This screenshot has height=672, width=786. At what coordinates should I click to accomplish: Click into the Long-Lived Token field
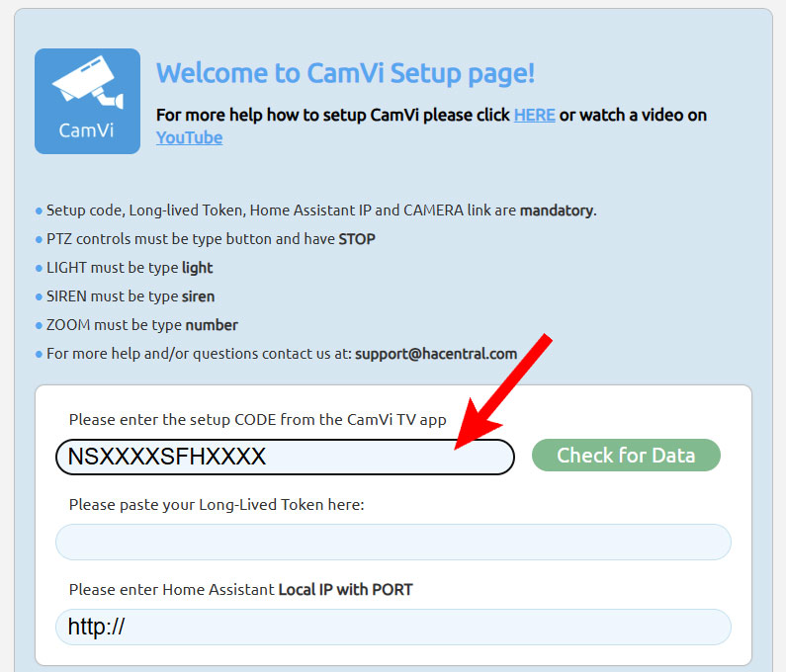(393, 542)
